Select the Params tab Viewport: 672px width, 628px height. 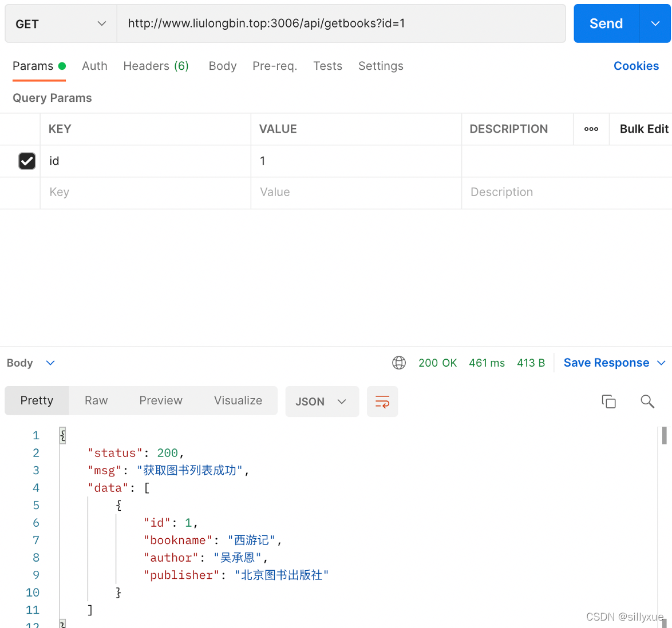pos(39,66)
